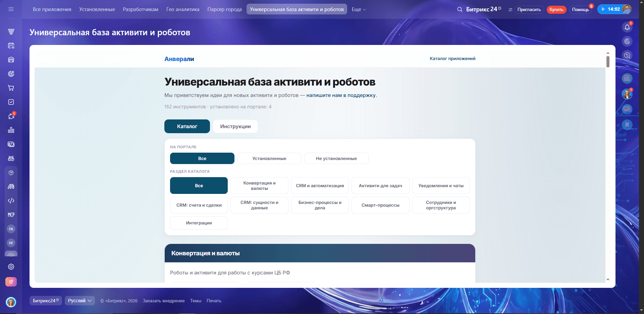Open the calendar icon in the left sidebar

(x=11, y=46)
